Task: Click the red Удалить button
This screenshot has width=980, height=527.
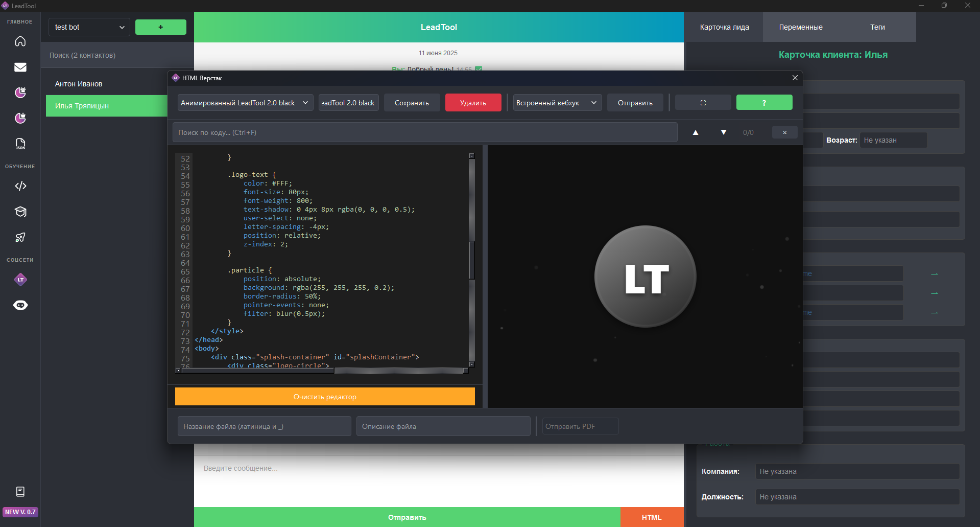Action: point(473,103)
